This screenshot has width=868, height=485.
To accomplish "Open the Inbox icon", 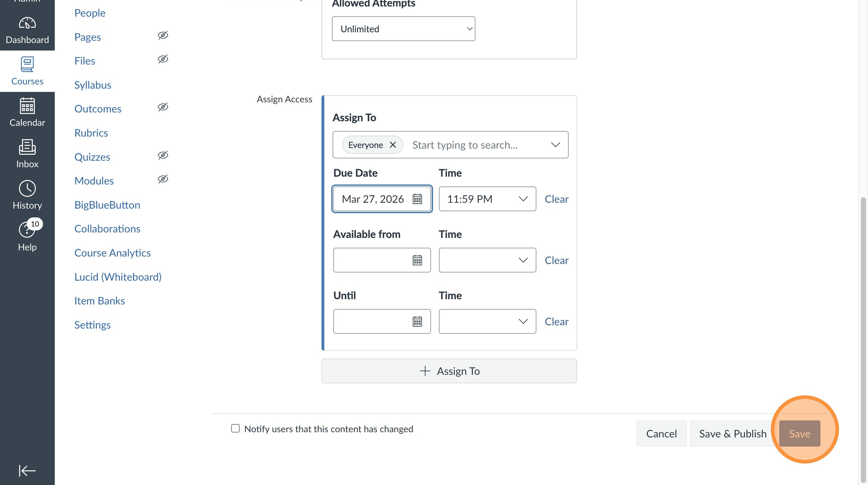I will point(27,147).
